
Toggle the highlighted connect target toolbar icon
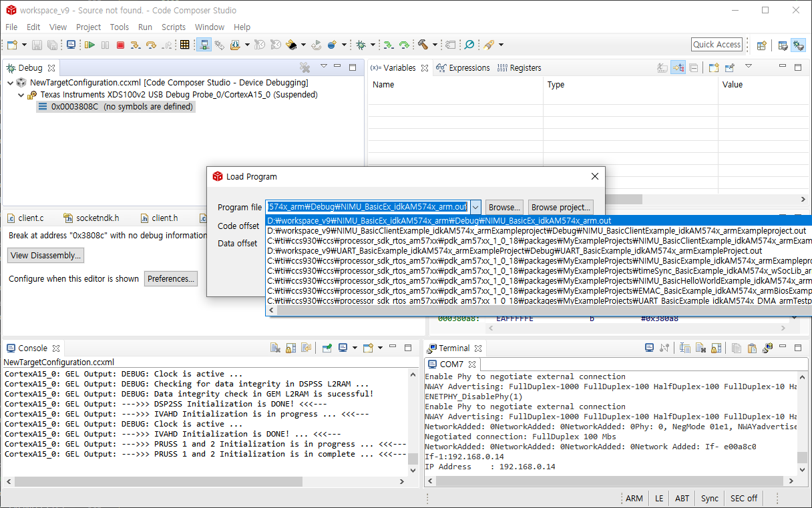[x=204, y=45]
